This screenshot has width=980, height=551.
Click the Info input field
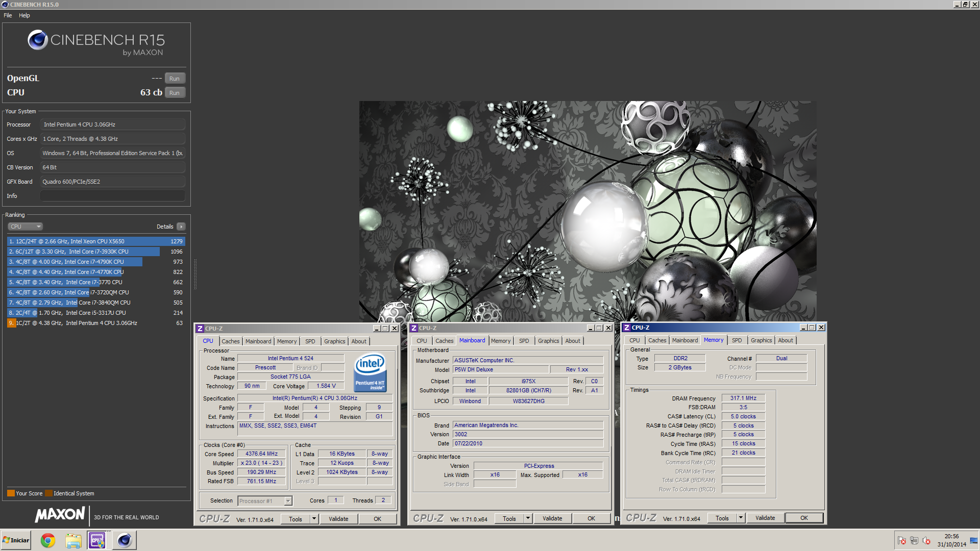[113, 196]
